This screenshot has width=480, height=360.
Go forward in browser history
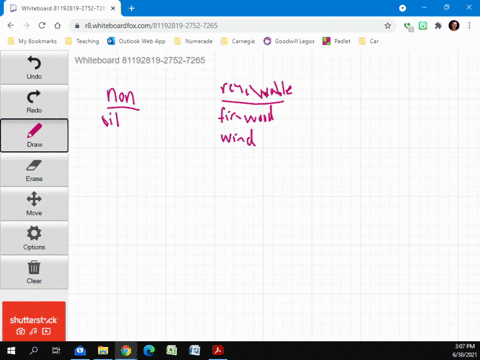(26, 26)
